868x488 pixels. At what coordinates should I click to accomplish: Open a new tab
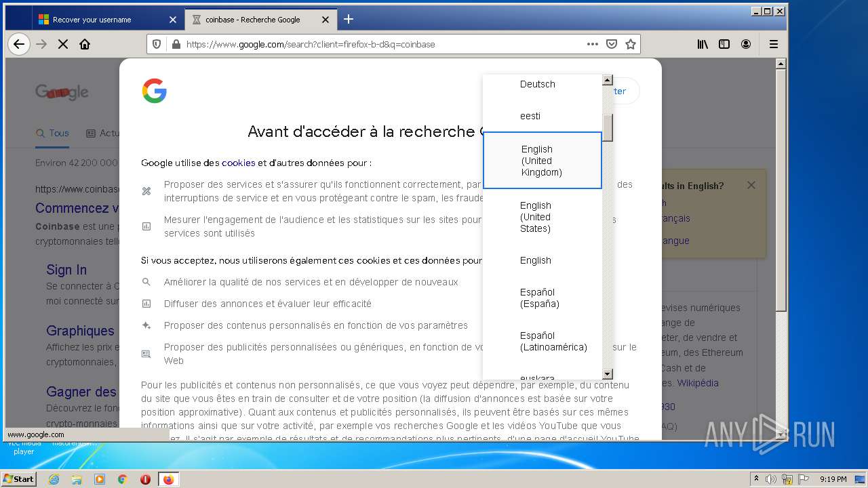click(349, 19)
